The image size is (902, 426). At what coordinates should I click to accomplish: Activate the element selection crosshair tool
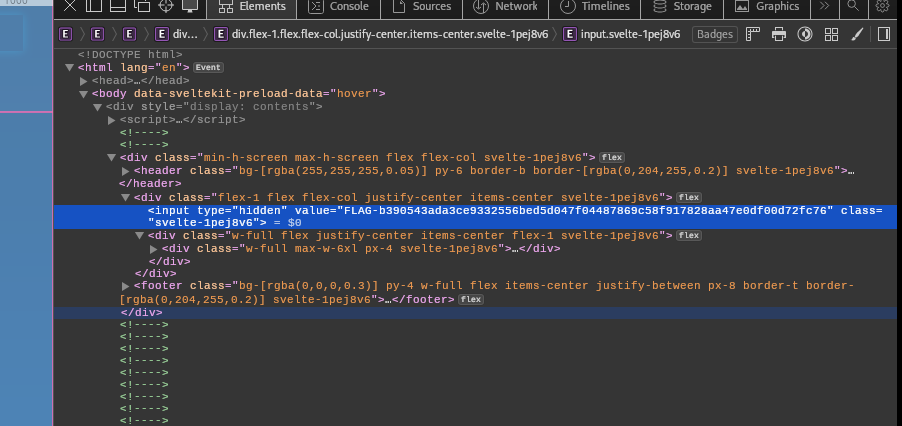tap(166, 6)
